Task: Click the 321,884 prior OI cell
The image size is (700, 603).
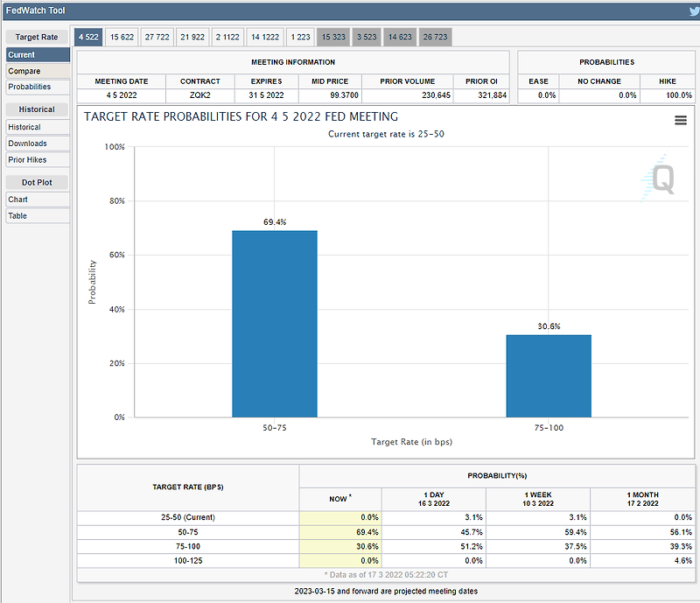Action: 481,95
